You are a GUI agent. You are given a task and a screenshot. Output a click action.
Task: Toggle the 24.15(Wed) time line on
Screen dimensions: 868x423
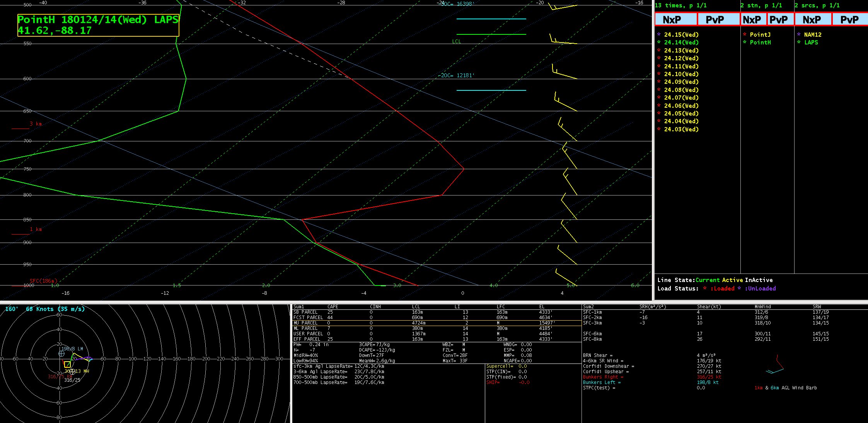point(681,35)
